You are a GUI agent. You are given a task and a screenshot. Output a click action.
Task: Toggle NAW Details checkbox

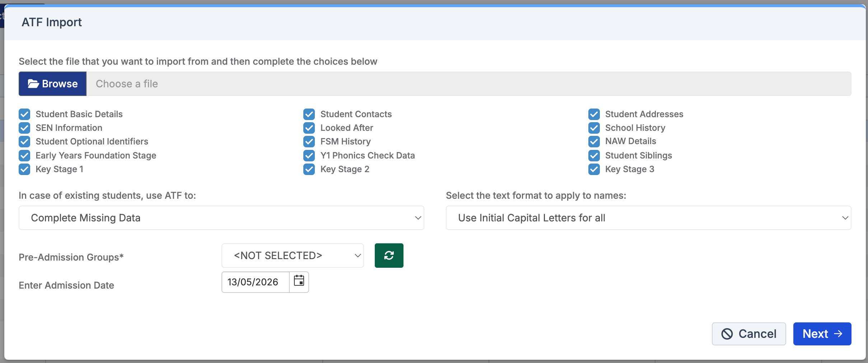pyautogui.click(x=594, y=142)
